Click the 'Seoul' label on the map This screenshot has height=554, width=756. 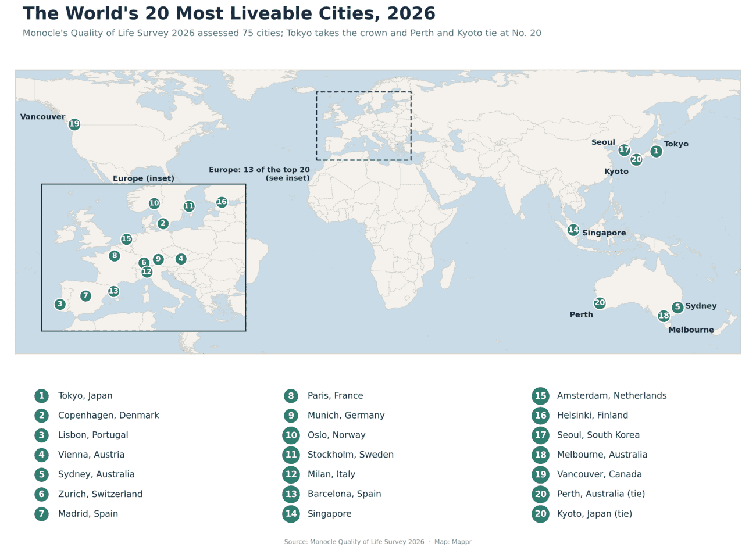point(603,142)
